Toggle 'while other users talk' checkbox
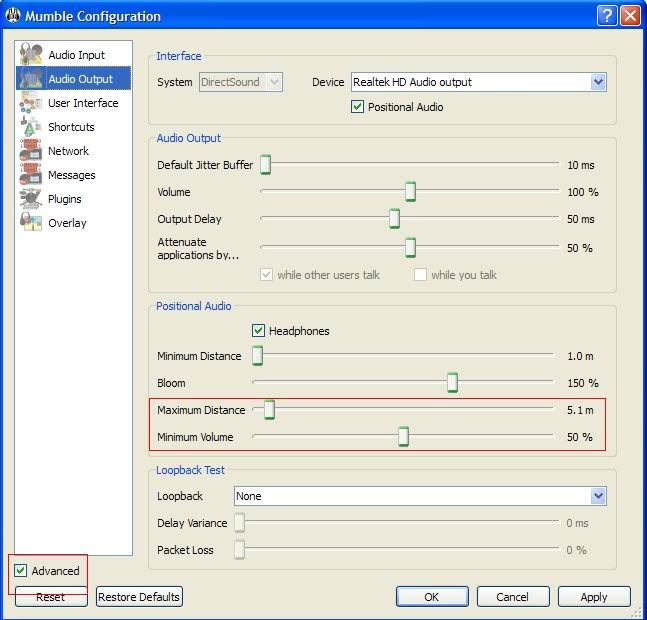The width and height of the screenshot is (647, 620). 267,274
